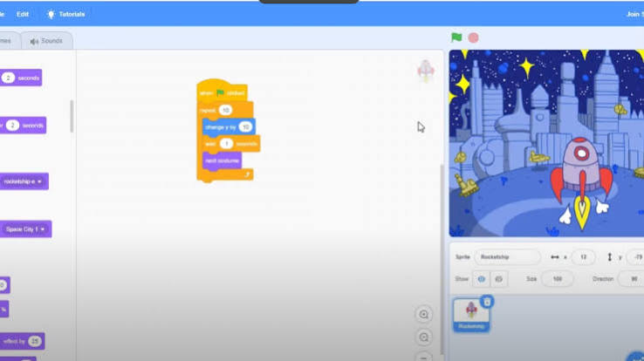Hide the sprite with the crossed-eye button
The height and width of the screenshot is (361, 644).
[498, 279]
